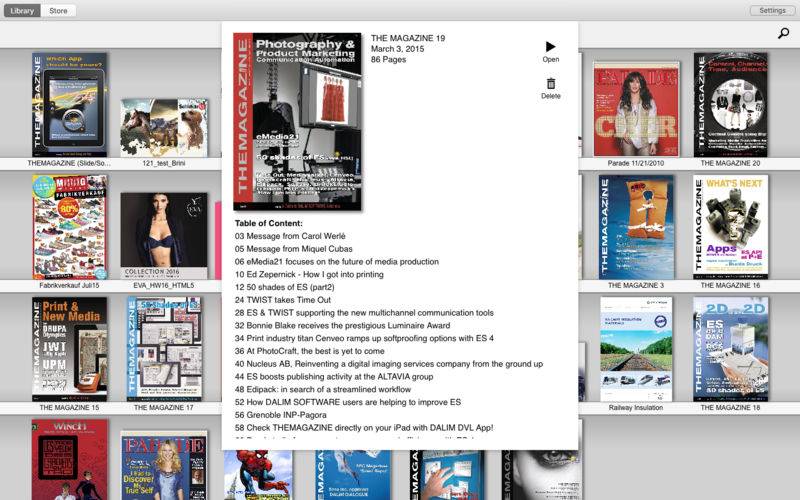800x500 pixels.
Task: Click '05 Message from Miquel Cubas' entry
Action: coord(293,249)
